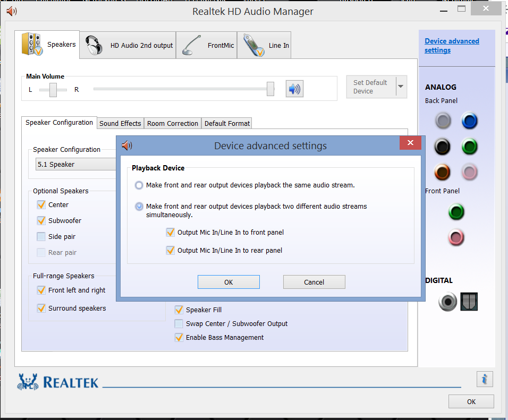Select the Speaker Configuration tab
This screenshot has width=508, height=420.
(60, 123)
